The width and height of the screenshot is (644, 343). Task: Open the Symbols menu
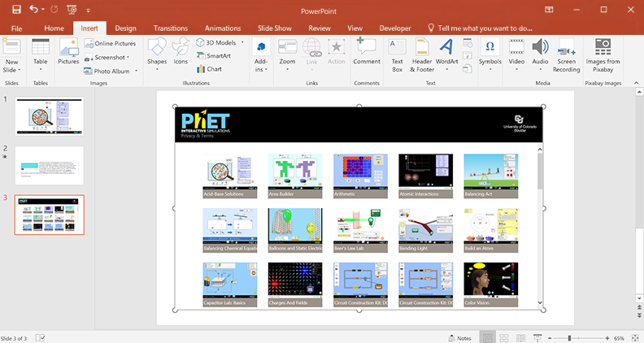point(490,54)
